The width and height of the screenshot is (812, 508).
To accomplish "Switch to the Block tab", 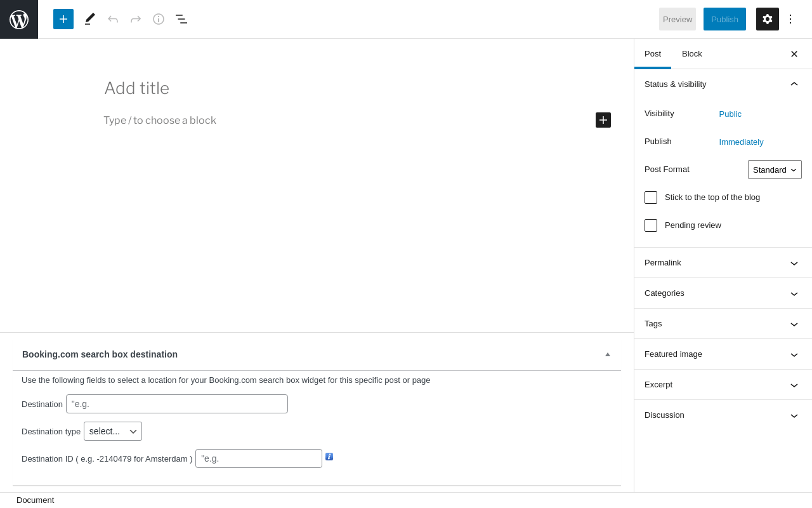I will click(692, 54).
